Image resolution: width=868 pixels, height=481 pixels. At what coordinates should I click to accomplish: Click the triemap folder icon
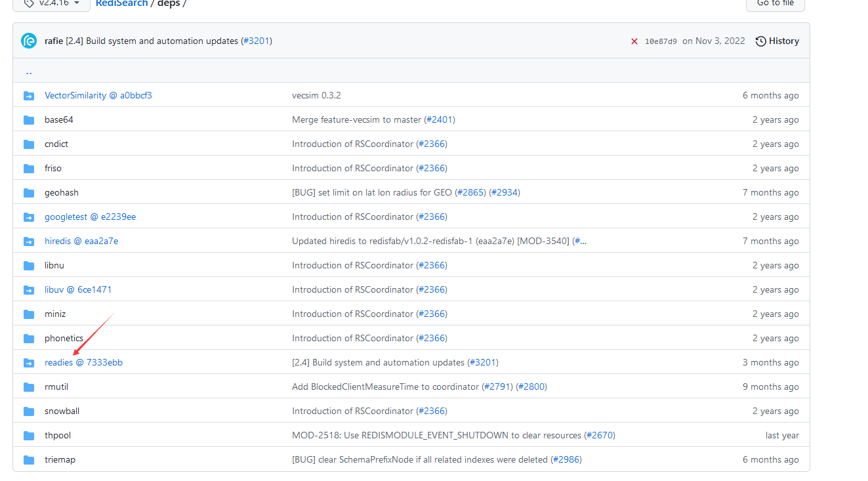pyautogui.click(x=29, y=460)
